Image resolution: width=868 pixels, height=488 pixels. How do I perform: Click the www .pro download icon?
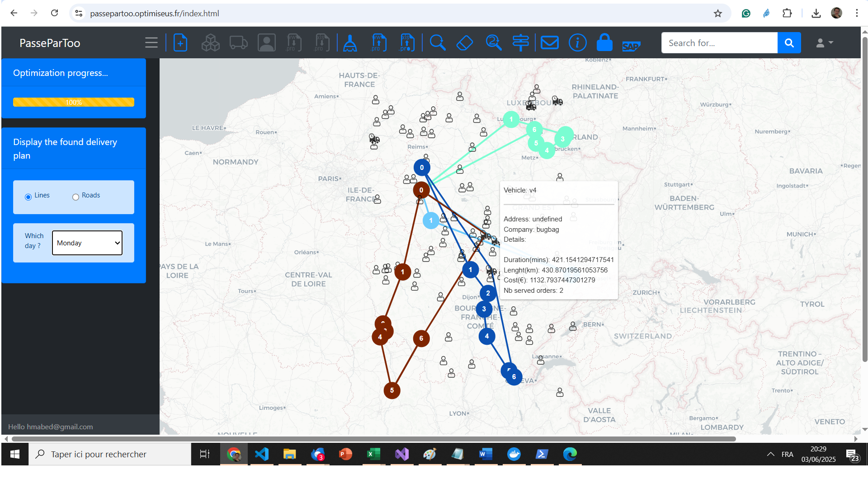pos(294,43)
